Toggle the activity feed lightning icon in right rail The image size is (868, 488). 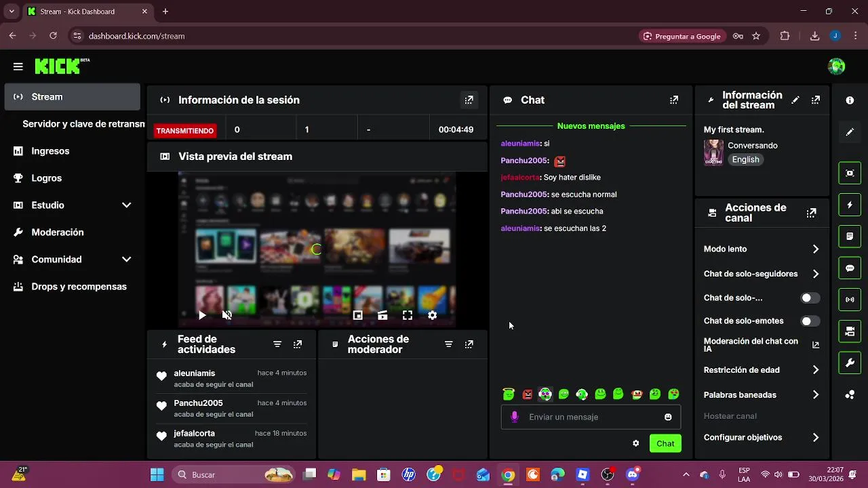pos(850,205)
